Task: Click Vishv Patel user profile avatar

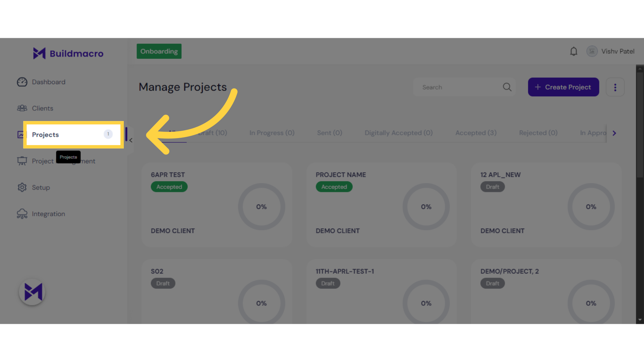Action: (x=592, y=51)
